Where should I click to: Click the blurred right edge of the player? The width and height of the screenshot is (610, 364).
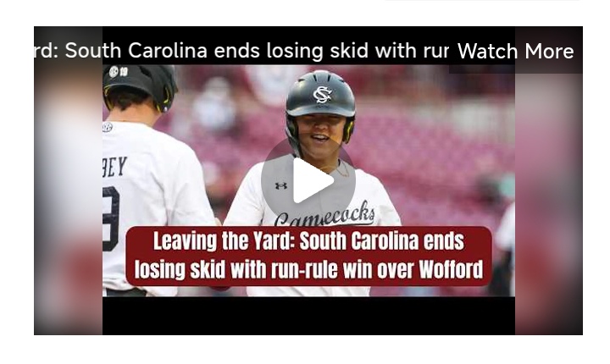549,202
